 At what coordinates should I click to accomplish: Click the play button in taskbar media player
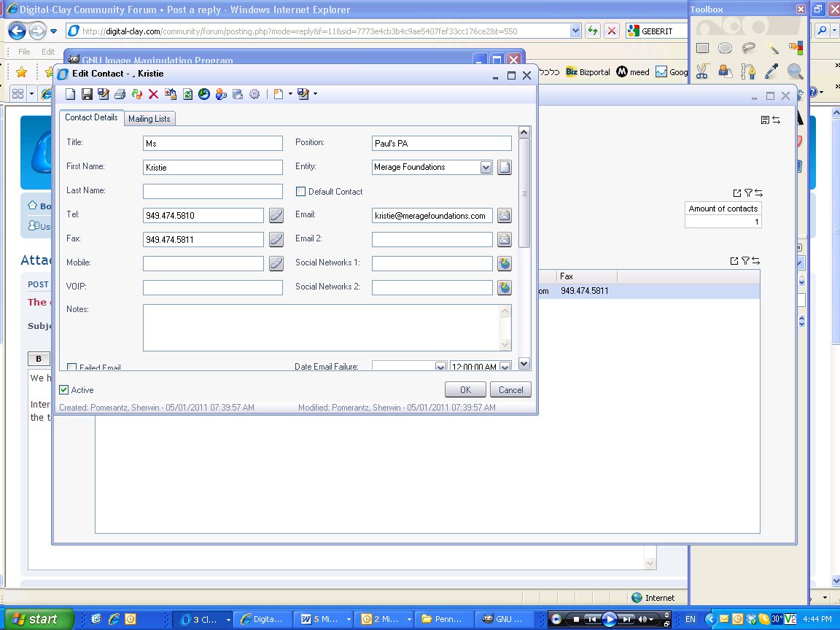pos(609,619)
